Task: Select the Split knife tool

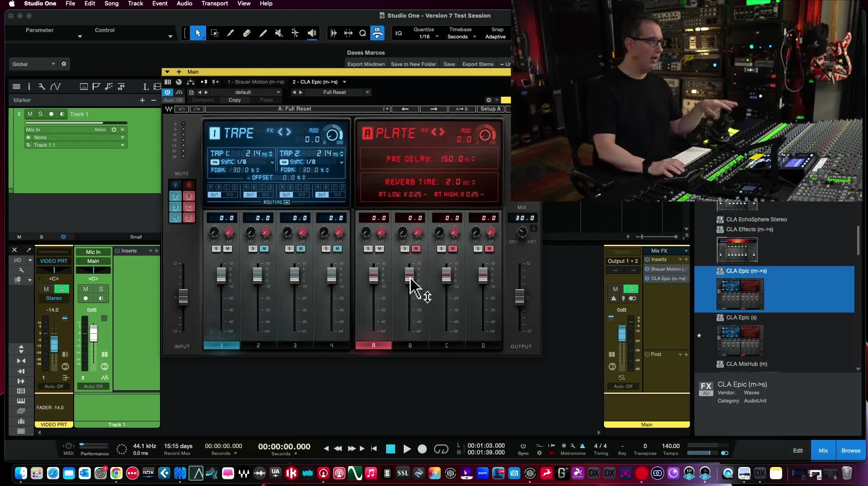Action: pos(231,33)
